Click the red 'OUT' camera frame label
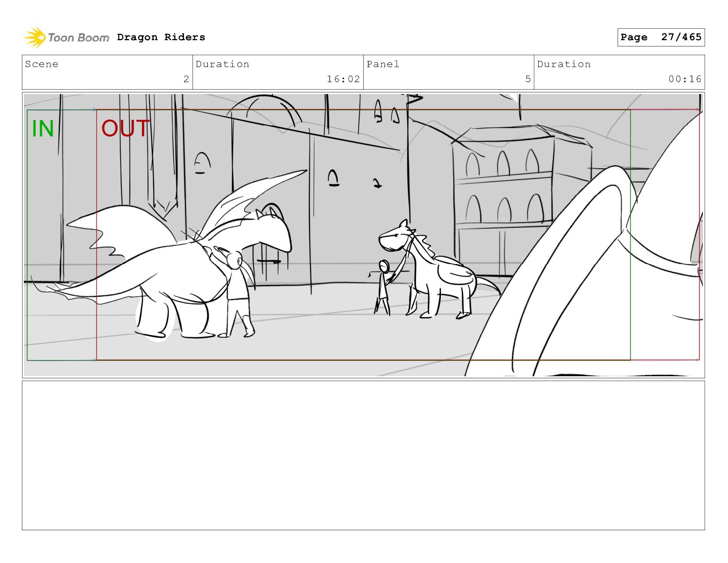 tap(125, 128)
